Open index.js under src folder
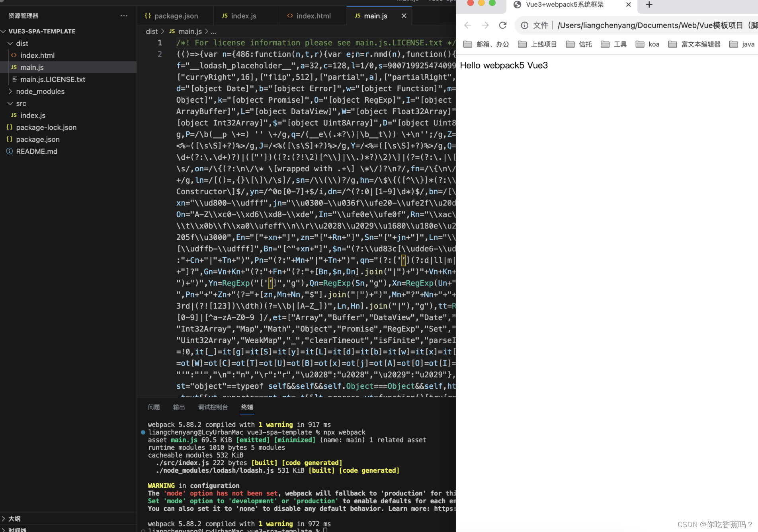The height and width of the screenshot is (532, 758). (33, 115)
